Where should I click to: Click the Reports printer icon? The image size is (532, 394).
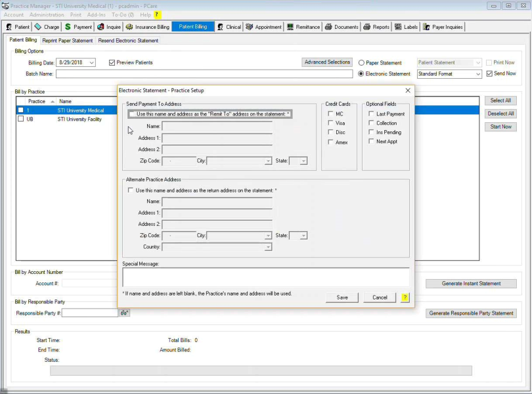pyautogui.click(x=366, y=27)
